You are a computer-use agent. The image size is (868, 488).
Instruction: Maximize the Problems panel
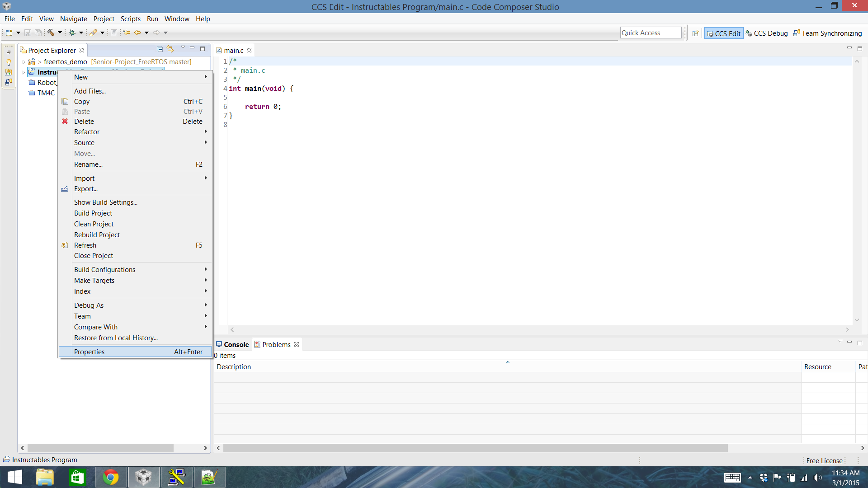click(x=860, y=343)
